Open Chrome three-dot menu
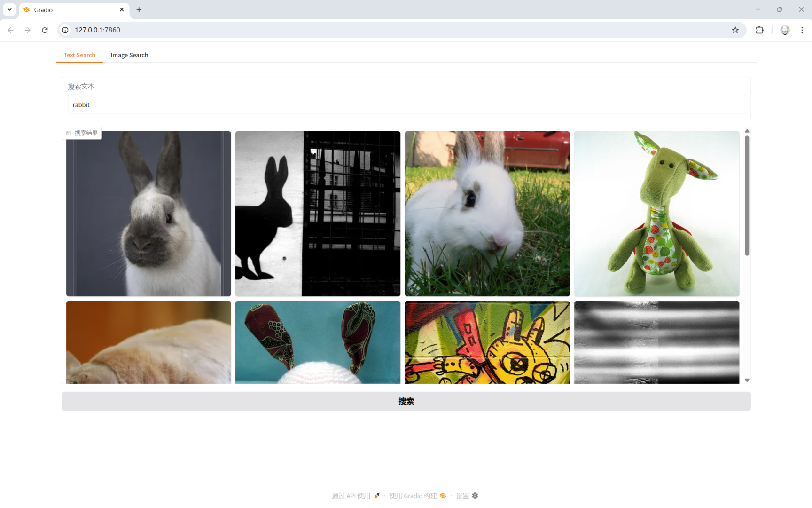 pyautogui.click(x=802, y=30)
